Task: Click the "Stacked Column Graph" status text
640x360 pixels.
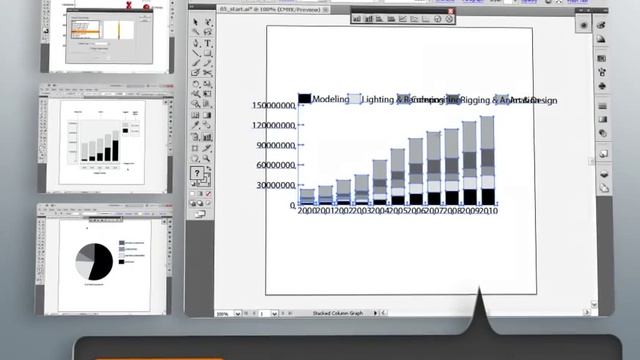Action: 337,313
